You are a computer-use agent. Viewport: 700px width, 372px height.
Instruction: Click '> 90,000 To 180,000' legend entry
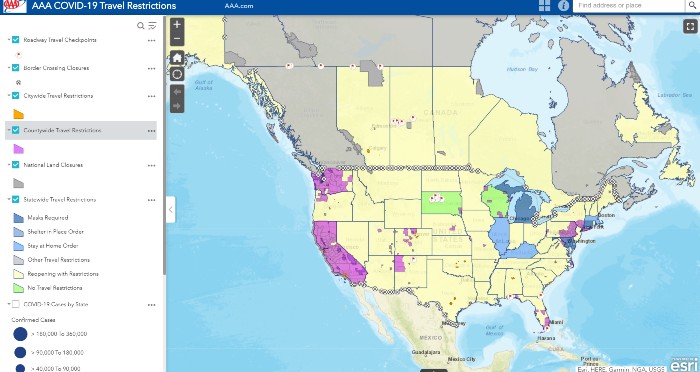click(x=57, y=352)
